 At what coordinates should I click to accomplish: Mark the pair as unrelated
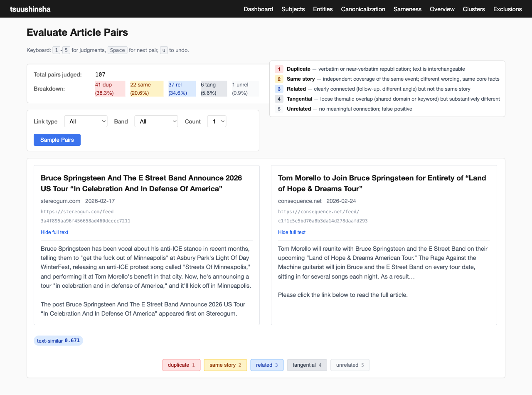[350, 365]
